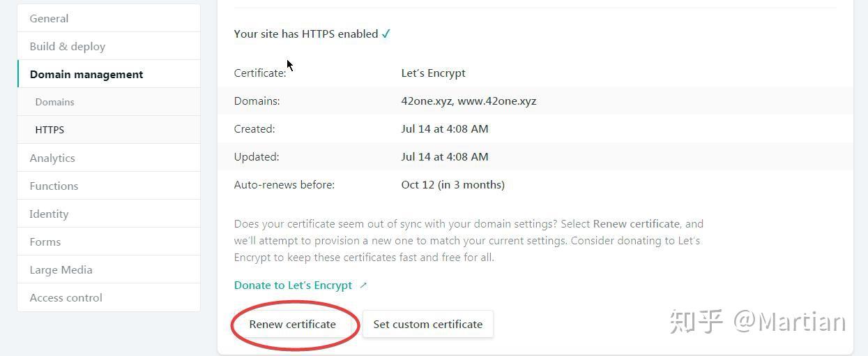Click the external link arrow icon
Image resolution: width=868 pixels, height=356 pixels.
(363, 285)
